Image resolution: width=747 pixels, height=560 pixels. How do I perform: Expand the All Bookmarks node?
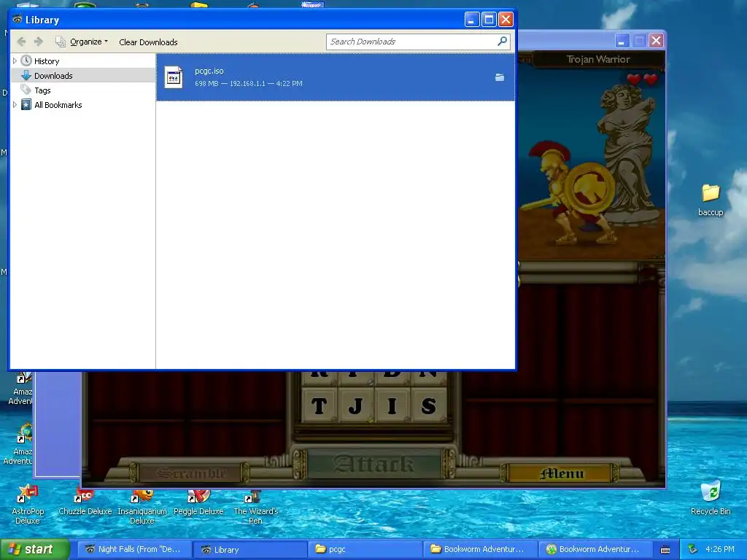[15, 105]
